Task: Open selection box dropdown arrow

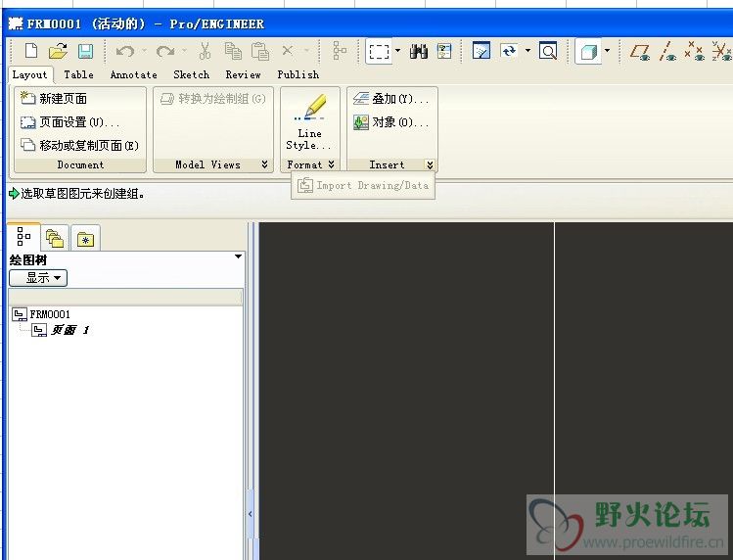Action: coord(398,50)
